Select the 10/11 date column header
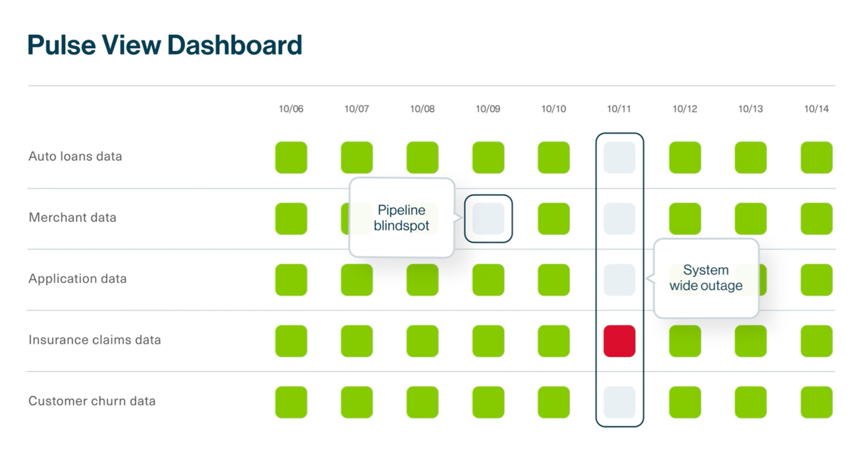 [619, 109]
